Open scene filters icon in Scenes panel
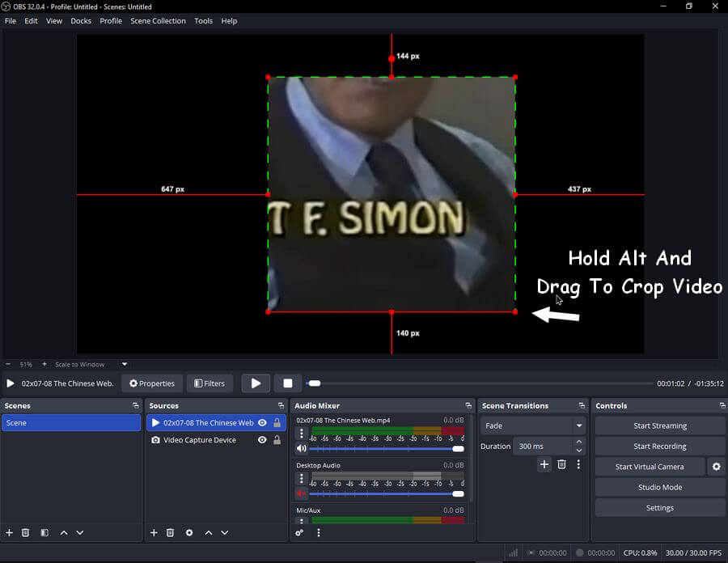 point(44,533)
